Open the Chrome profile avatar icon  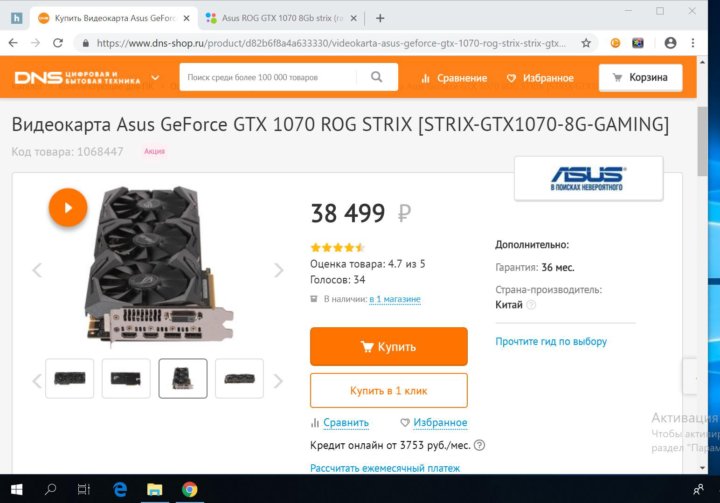[x=670, y=43]
